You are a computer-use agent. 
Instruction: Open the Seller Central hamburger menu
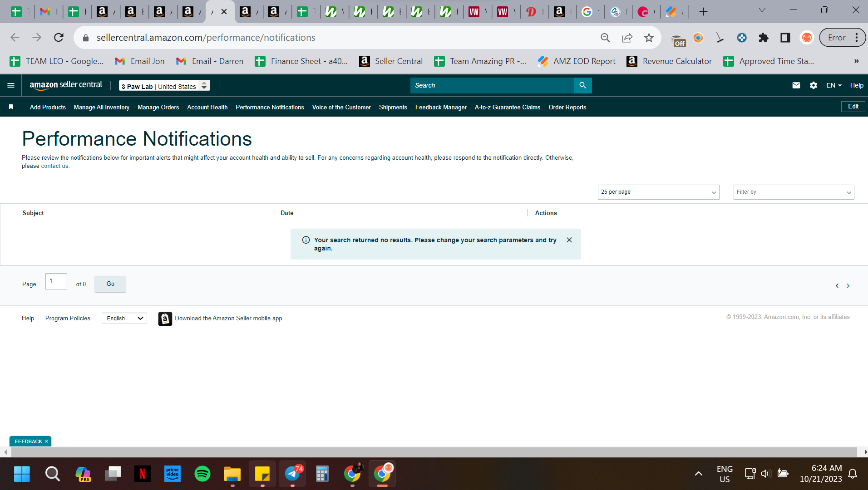(x=11, y=85)
